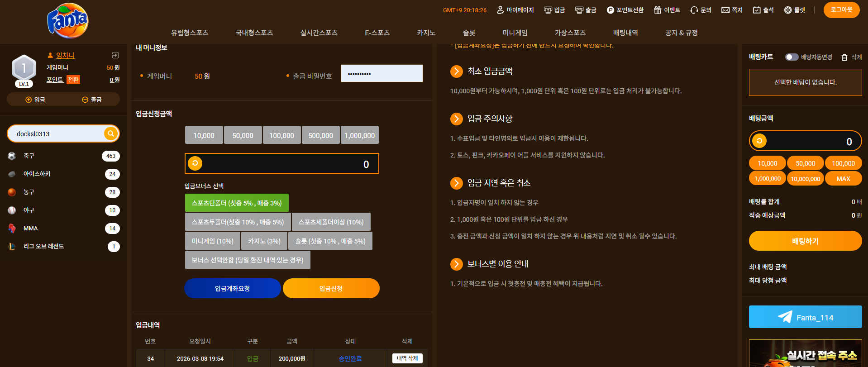Click the orange search magnifier icon
868x367 pixels.
click(111, 133)
